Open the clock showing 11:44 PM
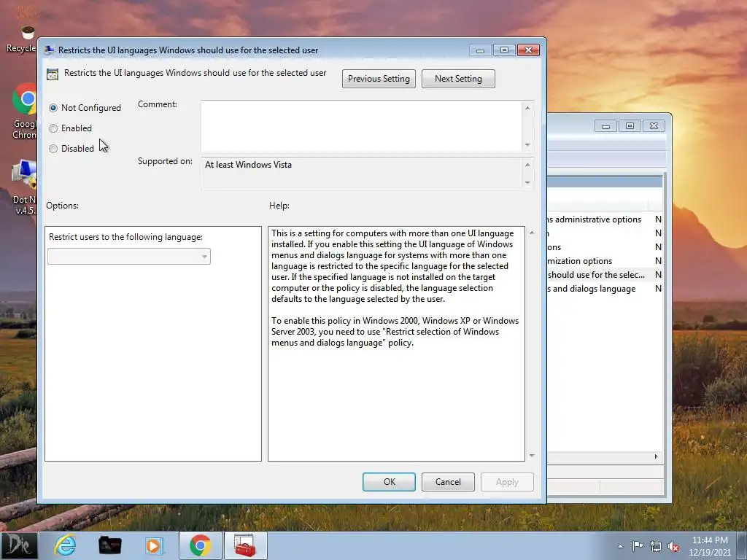The height and width of the screenshot is (560, 747). pos(710,546)
